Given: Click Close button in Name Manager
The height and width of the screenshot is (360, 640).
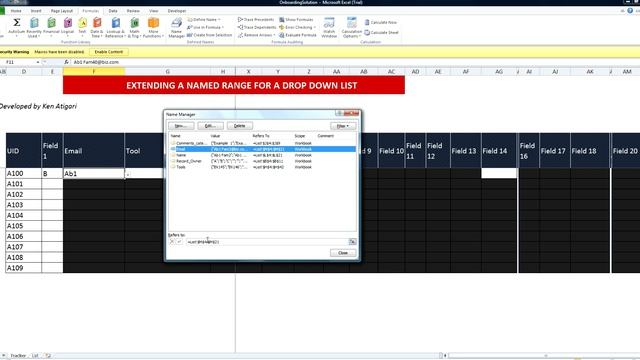Looking at the screenshot, I should click(343, 253).
